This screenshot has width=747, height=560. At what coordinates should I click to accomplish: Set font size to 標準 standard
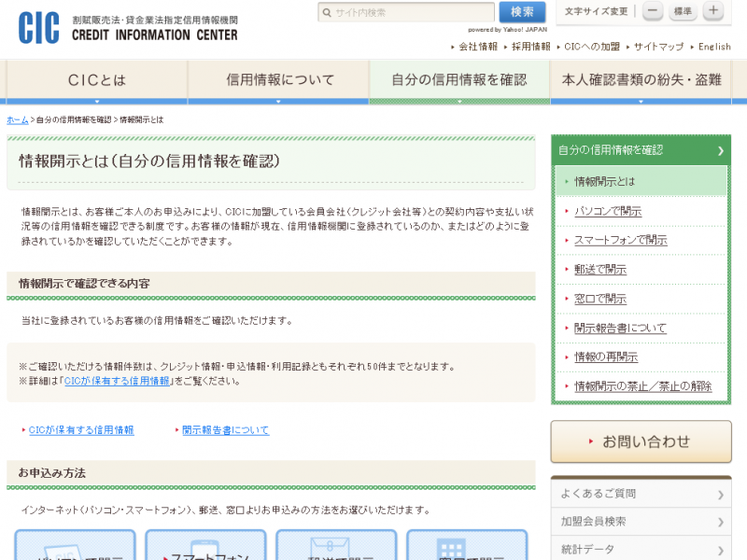[683, 11]
